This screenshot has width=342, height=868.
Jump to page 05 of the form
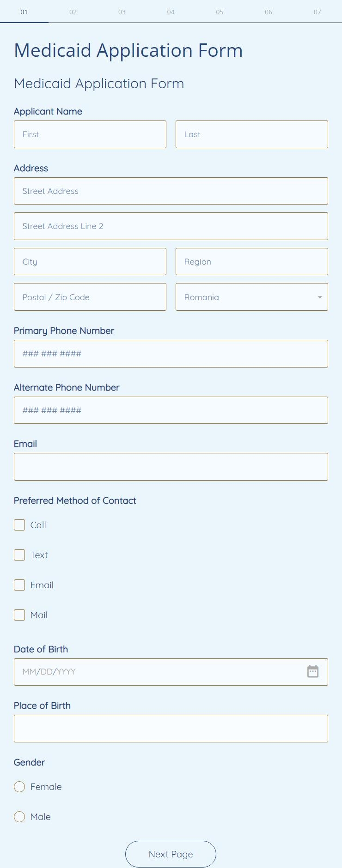220,12
